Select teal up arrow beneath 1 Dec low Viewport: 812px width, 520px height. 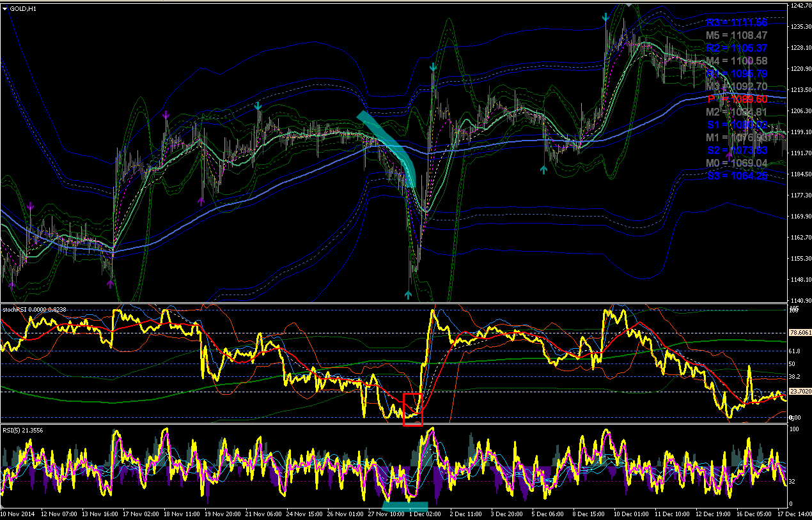408,294
